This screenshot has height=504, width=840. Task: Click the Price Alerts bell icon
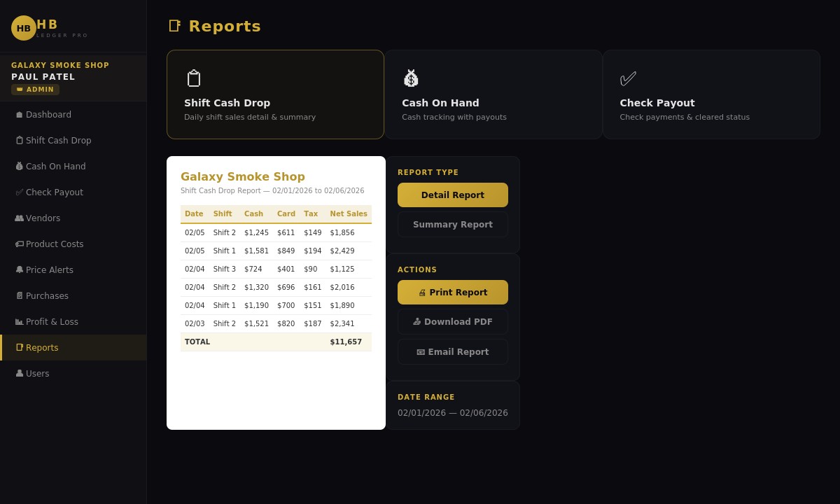pyautogui.click(x=19, y=270)
